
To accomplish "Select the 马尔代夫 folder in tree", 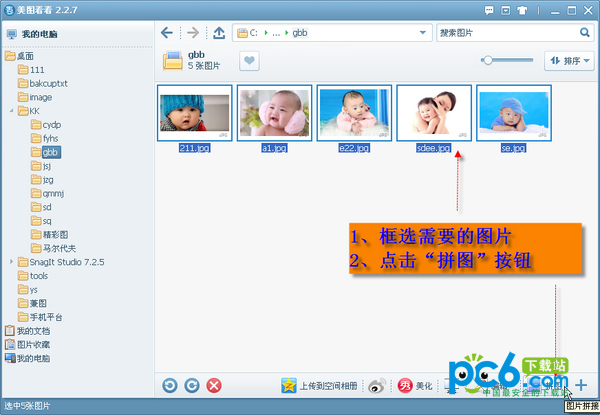I will [x=59, y=248].
